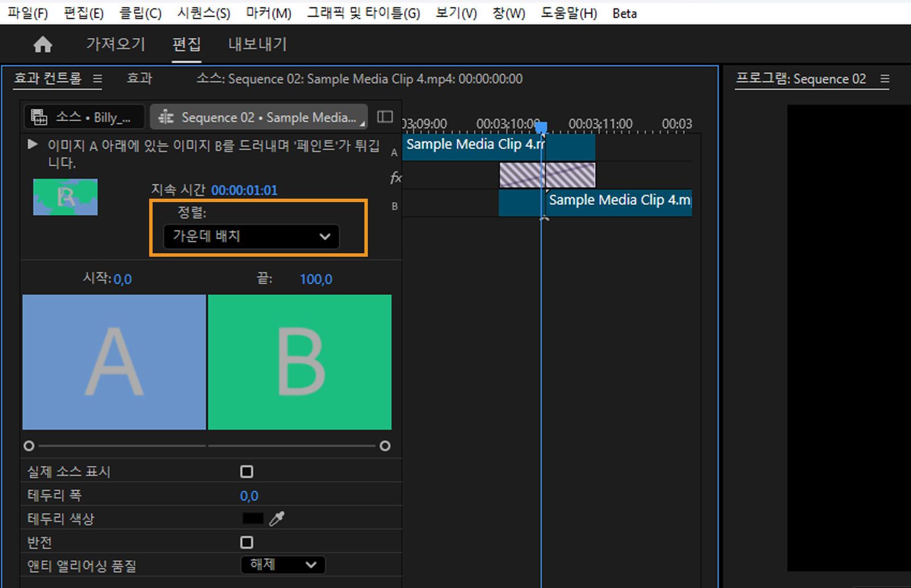Screen dimensions: 911x588
Task: Select the 효과 panel tab
Action: (x=139, y=79)
